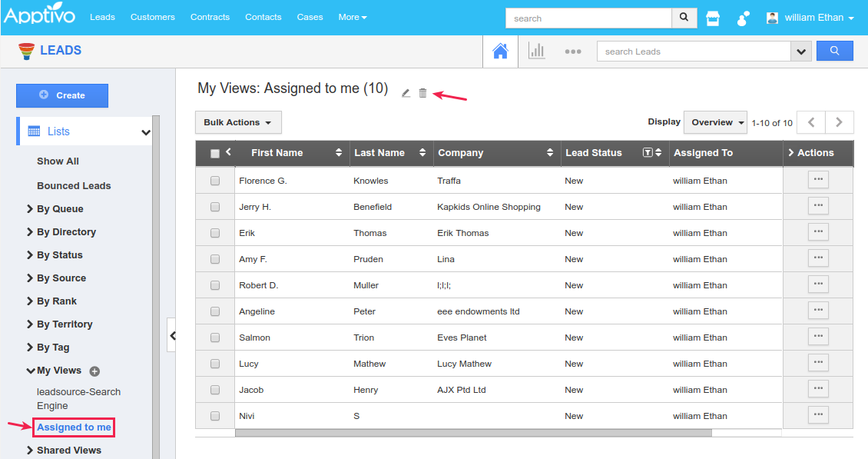Select all leads using header checkbox
The height and width of the screenshot is (459, 868).
[x=215, y=154]
